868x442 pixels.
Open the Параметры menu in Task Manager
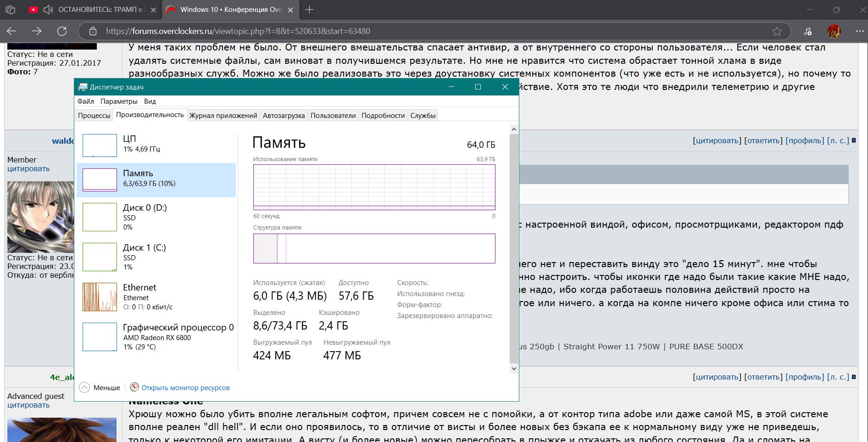tap(119, 101)
